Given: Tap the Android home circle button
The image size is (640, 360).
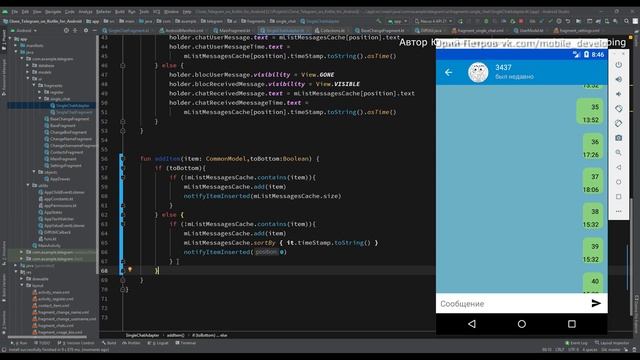Looking at the screenshot, I should pos(522,324).
